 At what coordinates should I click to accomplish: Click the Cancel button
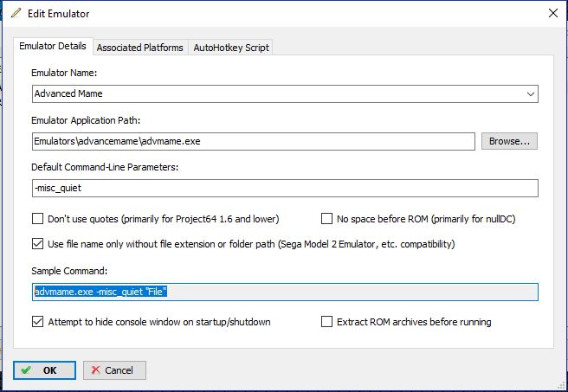click(x=114, y=370)
